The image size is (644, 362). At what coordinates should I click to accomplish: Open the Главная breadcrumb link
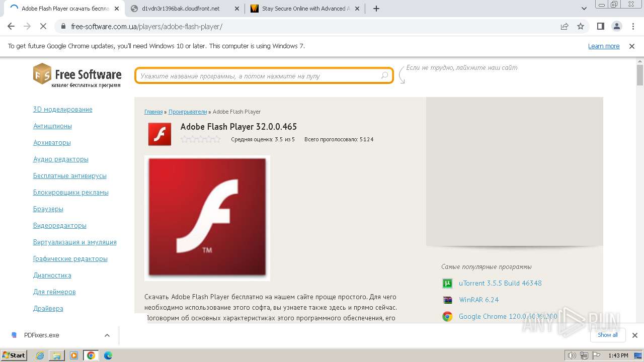click(153, 112)
